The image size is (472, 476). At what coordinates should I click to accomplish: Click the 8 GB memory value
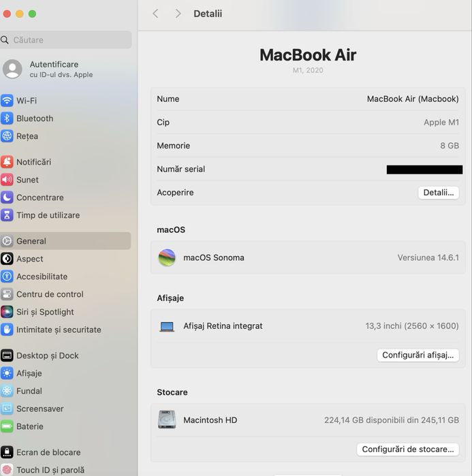pos(450,146)
